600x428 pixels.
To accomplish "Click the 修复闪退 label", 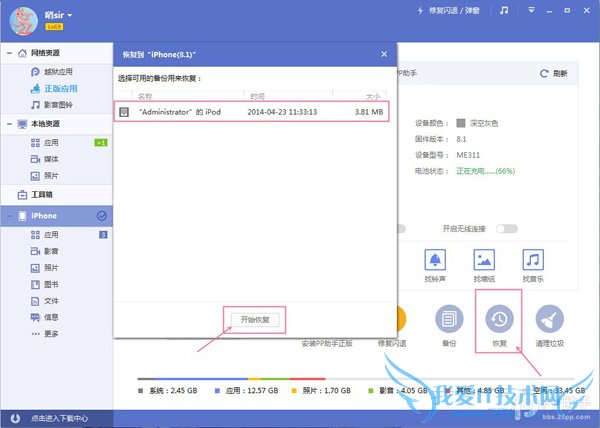I will (x=392, y=343).
